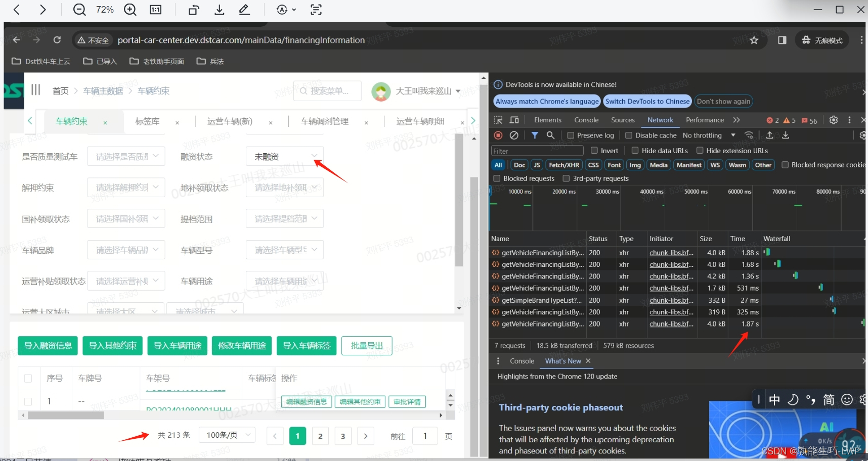Import HAR file upload icon
Image resolution: width=868 pixels, height=461 pixels.
[x=769, y=135]
